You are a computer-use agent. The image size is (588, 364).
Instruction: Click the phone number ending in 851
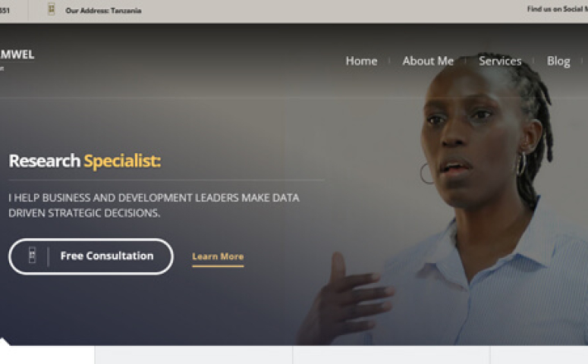(x=5, y=11)
